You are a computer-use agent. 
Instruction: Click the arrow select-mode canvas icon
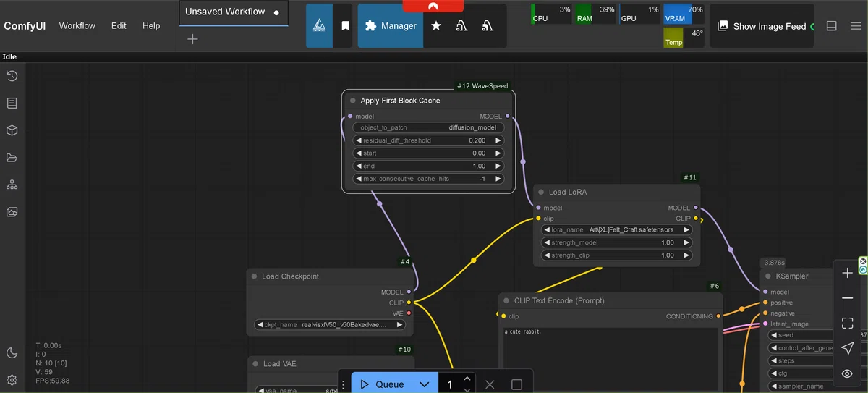(x=848, y=348)
